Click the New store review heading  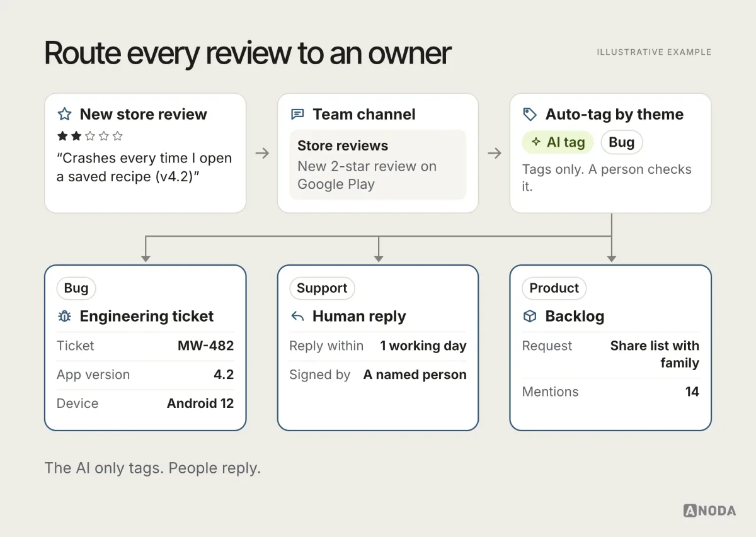point(143,114)
